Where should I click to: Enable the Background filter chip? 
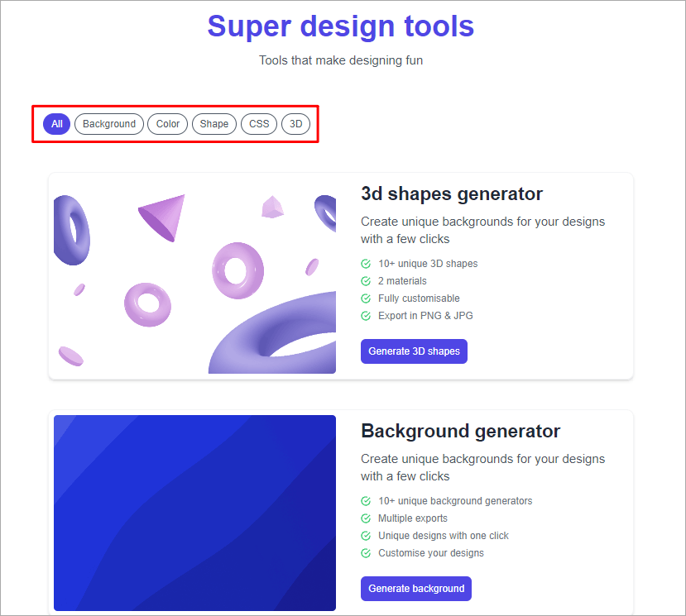[x=108, y=123]
